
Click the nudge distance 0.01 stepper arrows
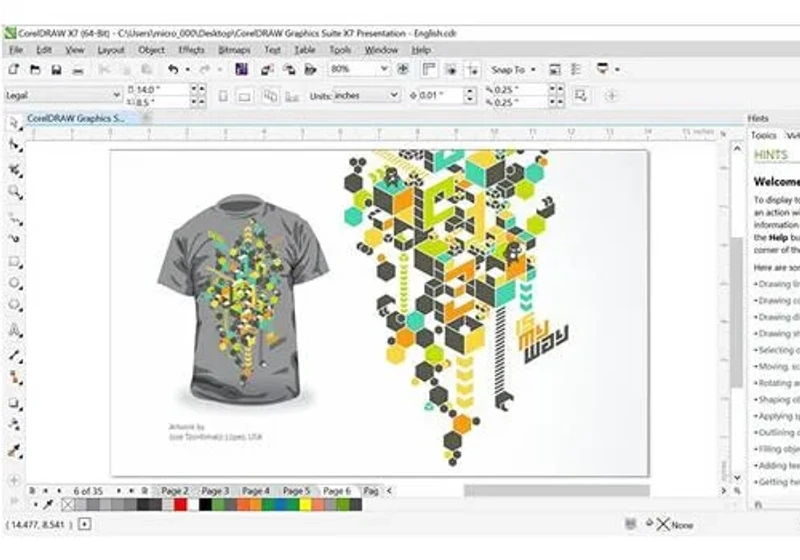tap(470, 95)
